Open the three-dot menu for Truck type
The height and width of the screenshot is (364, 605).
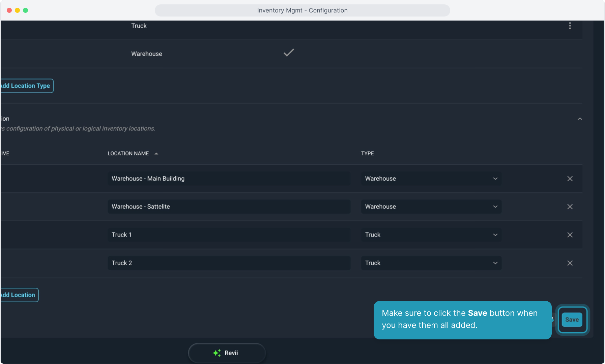(570, 26)
